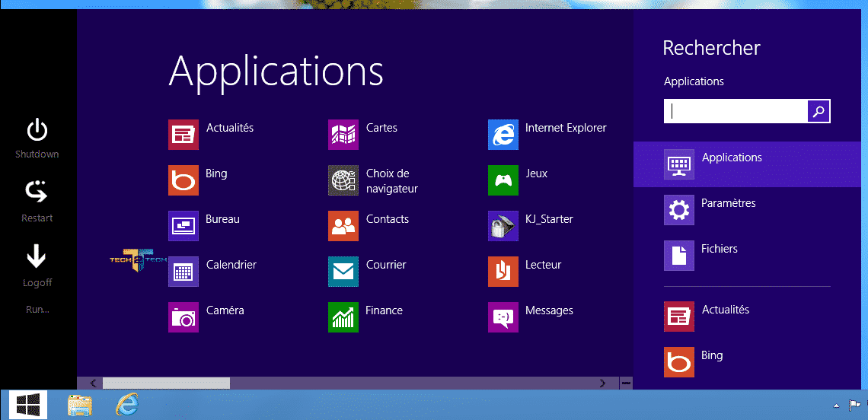Viewport: 868px width, 420px height.
Task: Open the Bureau desktop tile icon
Action: (183, 226)
